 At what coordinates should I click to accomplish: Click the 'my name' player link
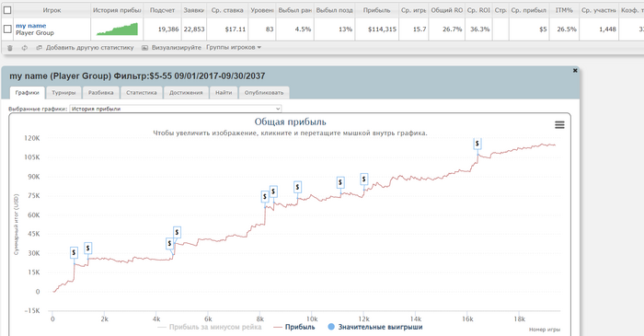[x=30, y=26]
